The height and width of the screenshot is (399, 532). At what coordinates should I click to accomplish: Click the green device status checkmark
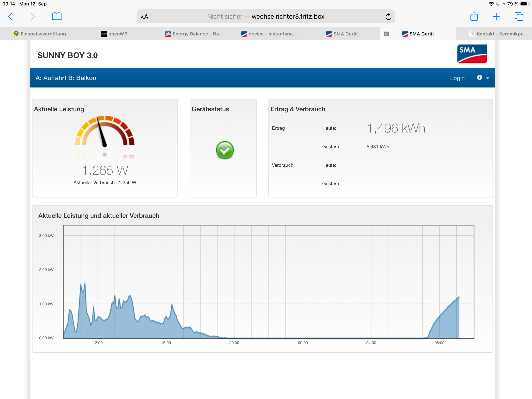click(x=225, y=150)
